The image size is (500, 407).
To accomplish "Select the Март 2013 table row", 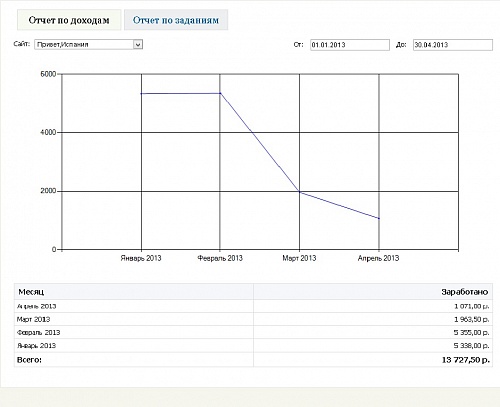I will (253, 319).
